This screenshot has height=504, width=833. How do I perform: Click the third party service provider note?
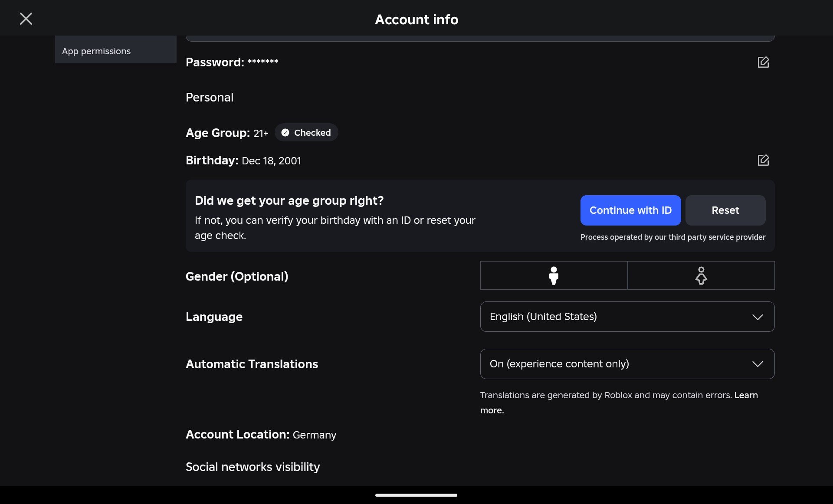pyautogui.click(x=673, y=237)
